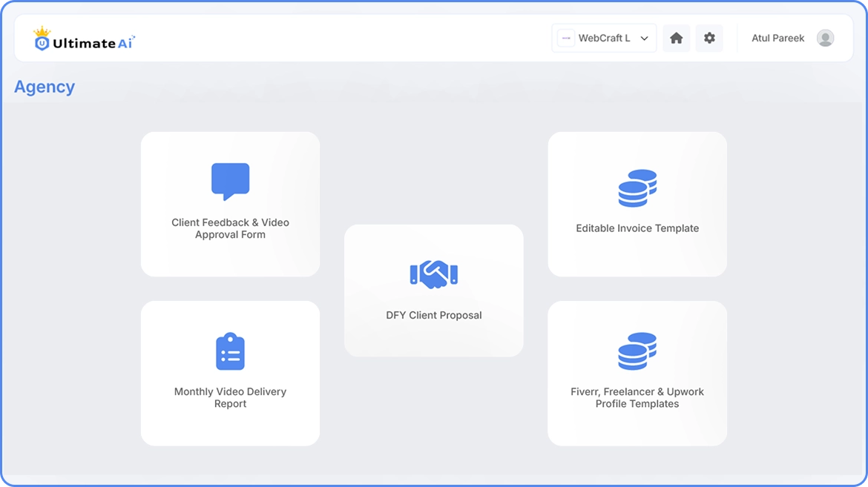Click the small workspace logo in the selector
Screen dimensions: 868x487
pyautogui.click(x=566, y=38)
